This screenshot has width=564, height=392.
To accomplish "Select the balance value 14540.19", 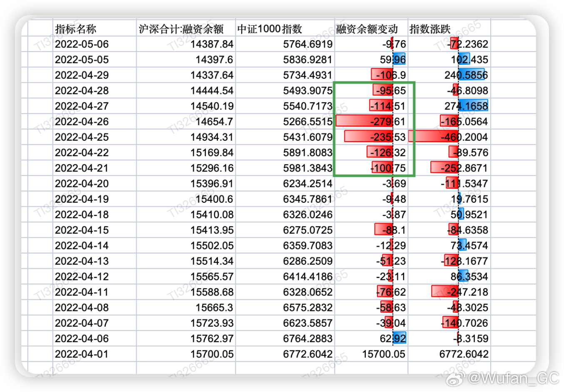I will pyautogui.click(x=186, y=106).
